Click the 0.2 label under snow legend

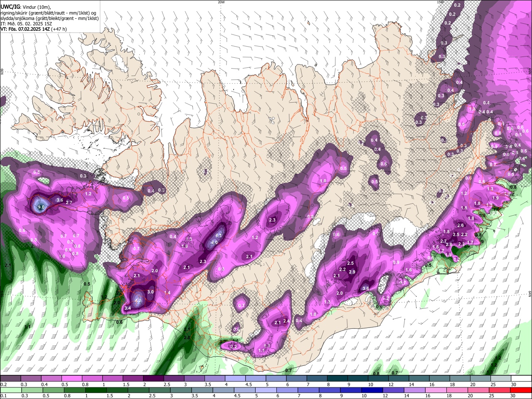point(3,384)
